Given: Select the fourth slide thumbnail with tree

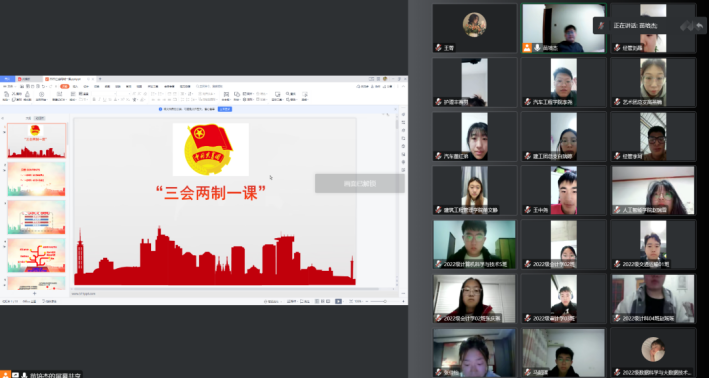Looking at the screenshot, I should pos(36,255).
